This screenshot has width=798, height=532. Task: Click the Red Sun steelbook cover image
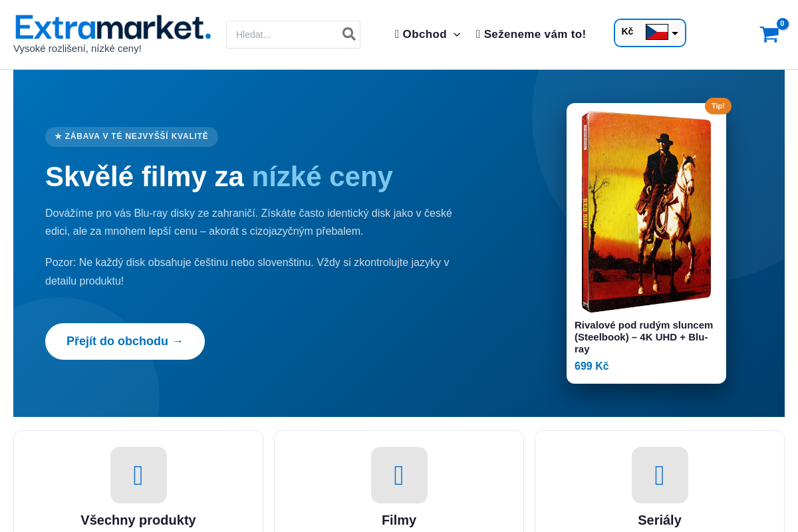click(646, 211)
